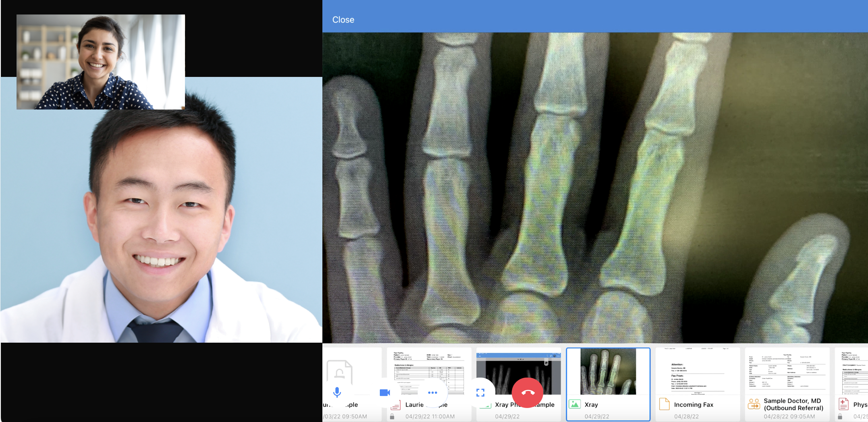End the call with the red hang-up button
The width and height of the screenshot is (868, 422).
click(527, 393)
